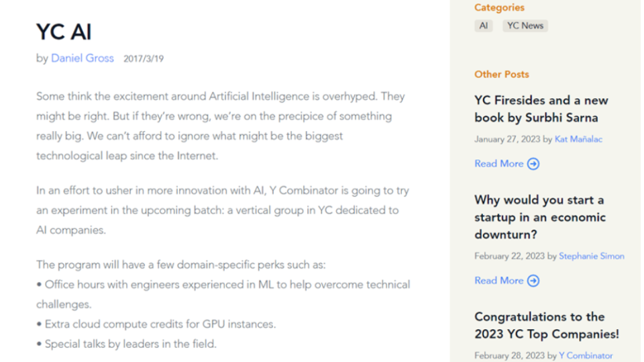Click the arrow icon under the economic downturn post
The width and height of the screenshot is (644, 362).
tap(533, 281)
